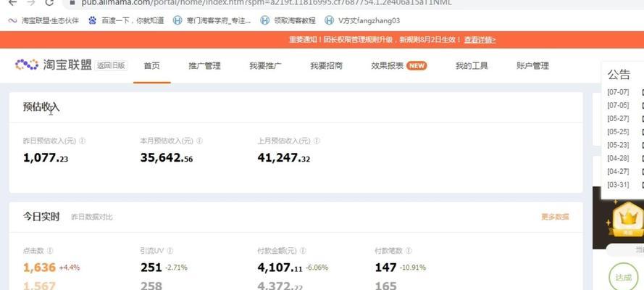Click the 4,107.11 payment amount

pyautogui.click(x=280, y=268)
